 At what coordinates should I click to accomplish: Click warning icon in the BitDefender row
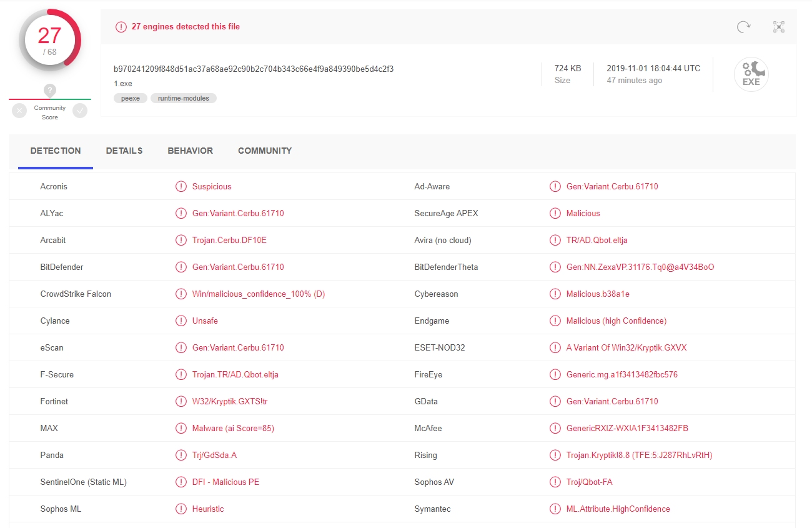(x=181, y=267)
